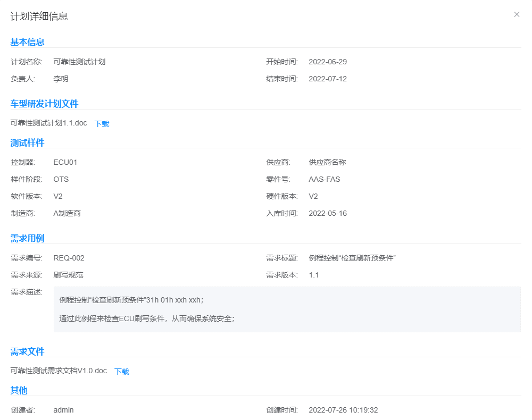Image resolution: width=532 pixels, height=420 pixels.
Task: Click the creator name admin
Action: (x=64, y=410)
